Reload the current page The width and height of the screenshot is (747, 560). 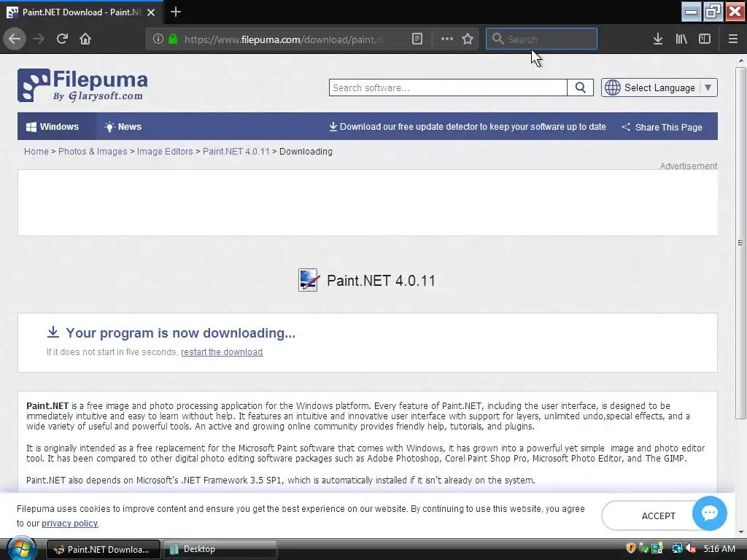(62, 39)
